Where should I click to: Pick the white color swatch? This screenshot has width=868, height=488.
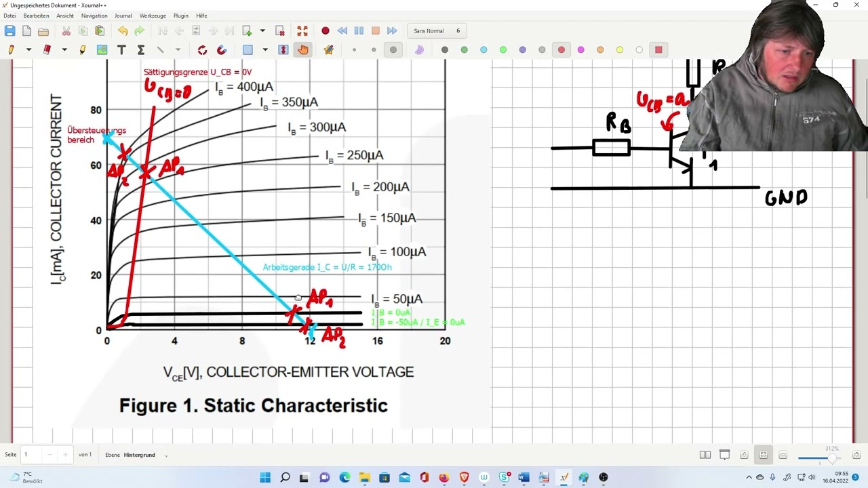(x=639, y=49)
